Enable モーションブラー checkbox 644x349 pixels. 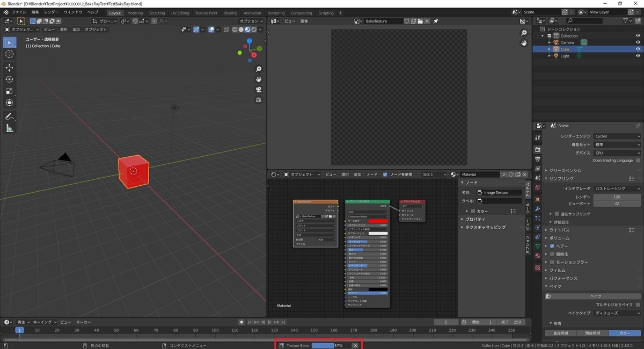tap(552, 262)
